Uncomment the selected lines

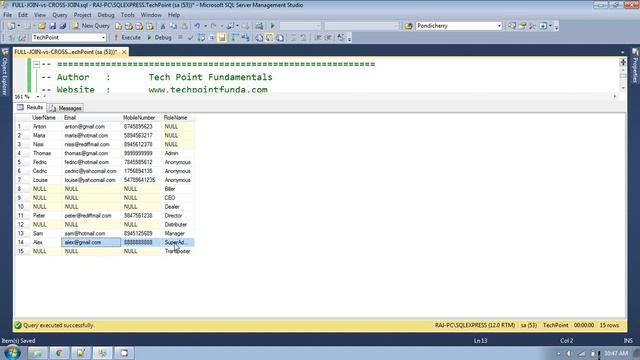(x=303, y=38)
